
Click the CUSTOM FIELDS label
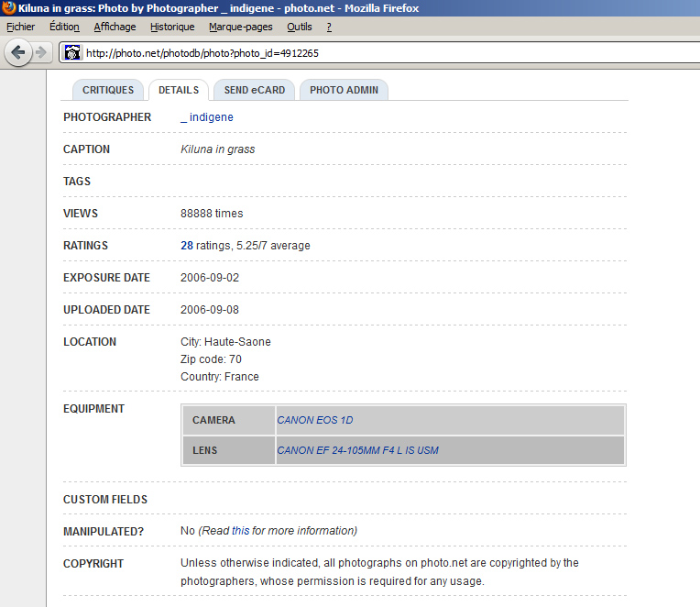click(105, 500)
